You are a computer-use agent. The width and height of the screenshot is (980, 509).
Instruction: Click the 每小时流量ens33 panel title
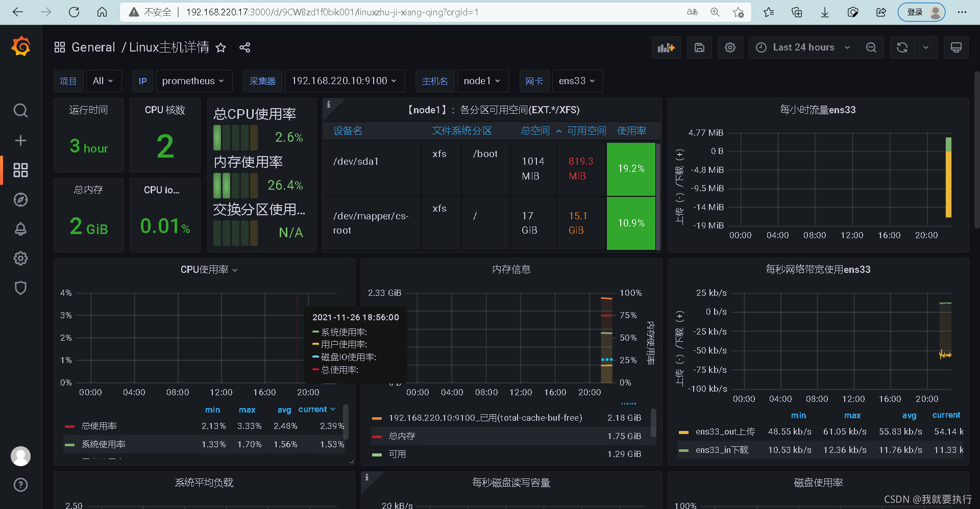pyautogui.click(x=818, y=110)
